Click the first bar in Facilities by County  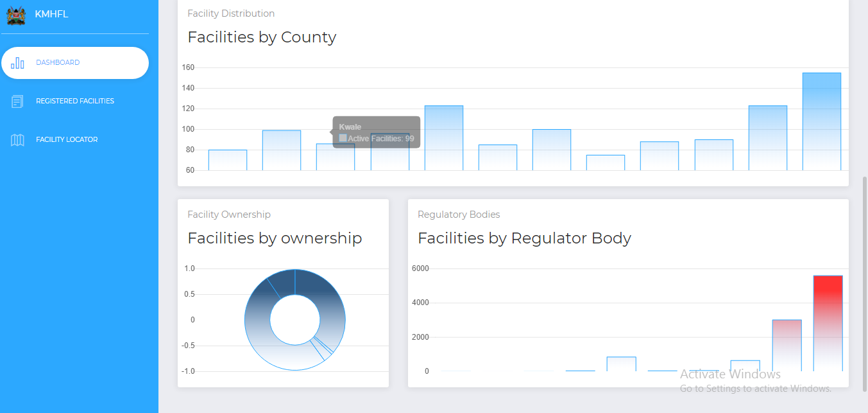[228, 160]
